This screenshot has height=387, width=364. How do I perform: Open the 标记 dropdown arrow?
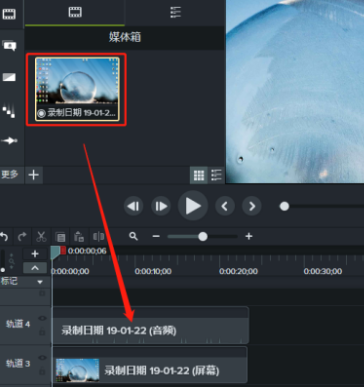pos(40,282)
